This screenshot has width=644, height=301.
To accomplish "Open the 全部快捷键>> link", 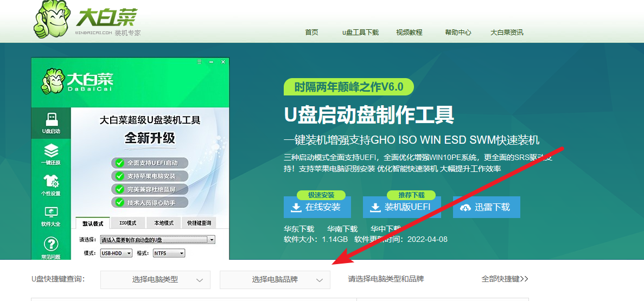I will point(505,279).
